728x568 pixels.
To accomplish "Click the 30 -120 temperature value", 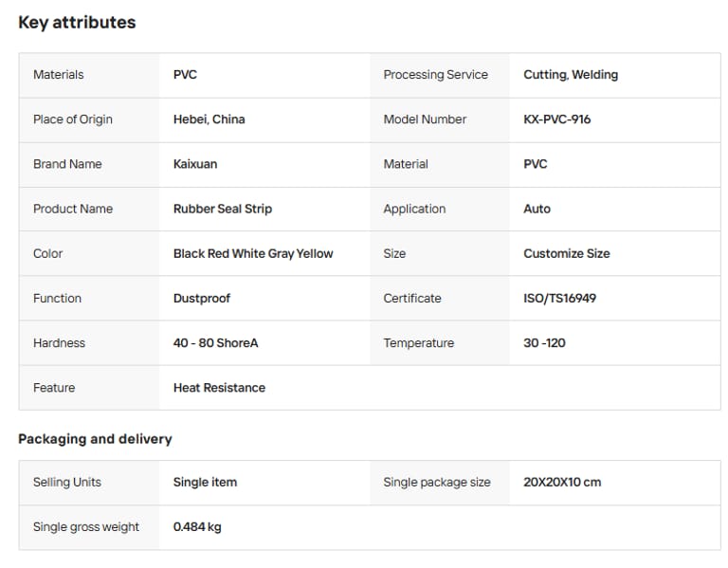I will [544, 343].
